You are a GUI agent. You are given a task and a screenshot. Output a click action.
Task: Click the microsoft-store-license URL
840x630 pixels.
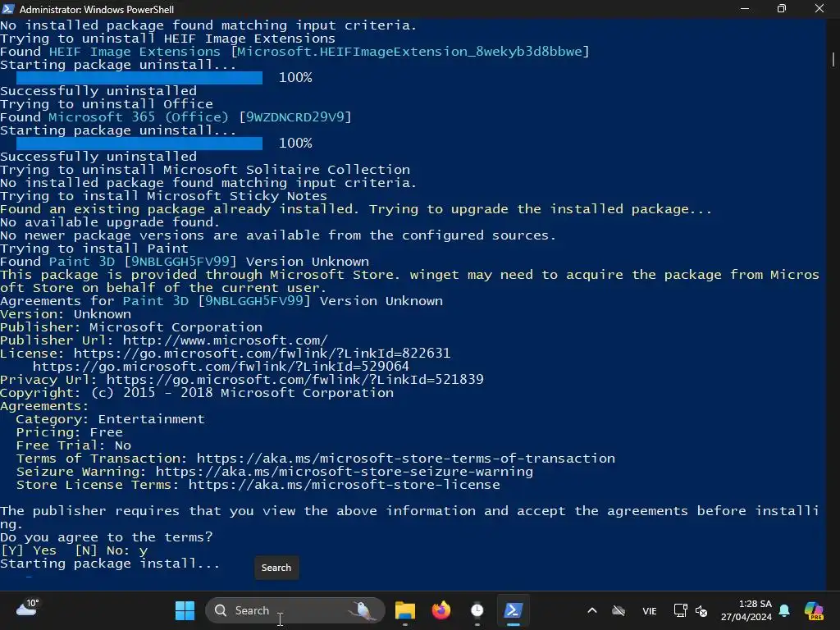344,485
